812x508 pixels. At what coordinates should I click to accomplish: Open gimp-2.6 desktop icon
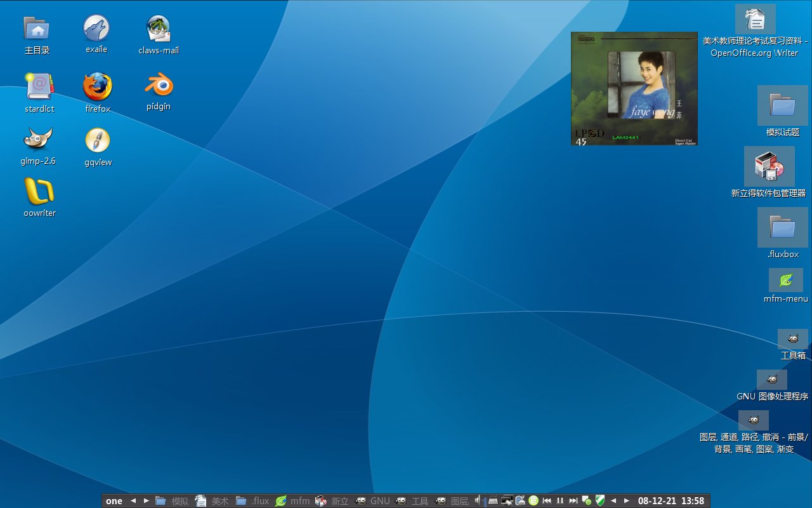click(x=38, y=139)
